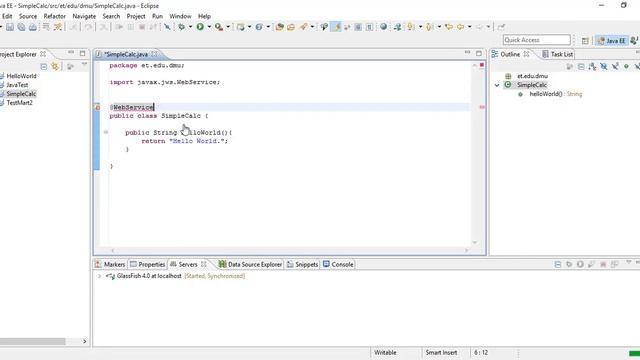Toggle Sort alphabetically in Outline toolbar
This screenshot has height=360, width=640.
point(592,67)
